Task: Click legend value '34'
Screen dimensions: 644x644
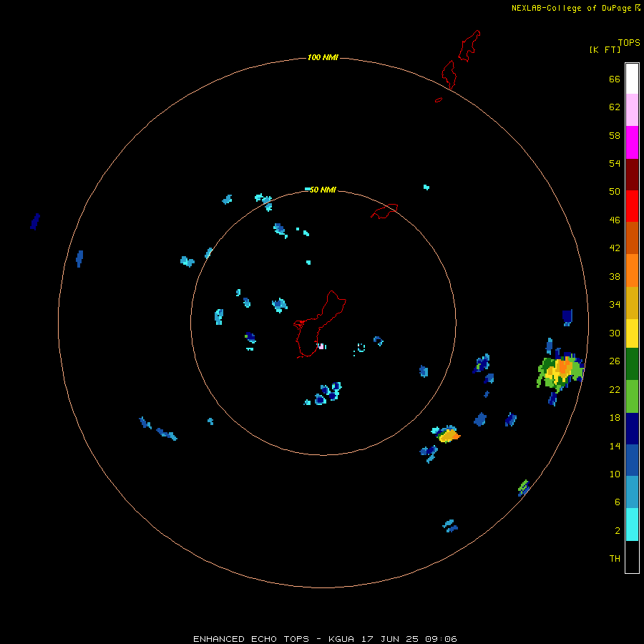Action: click(615, 305)
